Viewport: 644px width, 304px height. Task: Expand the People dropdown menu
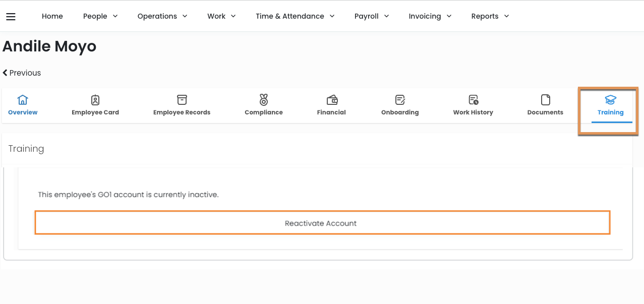pyautogui.click(x=100, y=16)
